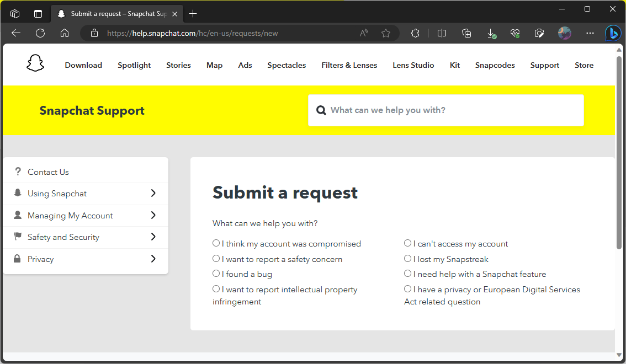Viewport: 626px width, 364px height.
Task: Expand the Managing My Account section
Action: tap(153, 216)
